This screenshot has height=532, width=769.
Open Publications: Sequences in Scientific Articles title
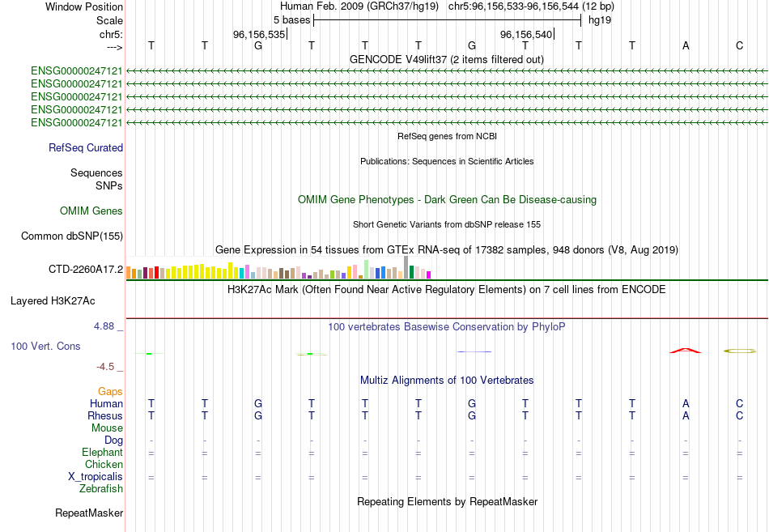pos(447,161)
